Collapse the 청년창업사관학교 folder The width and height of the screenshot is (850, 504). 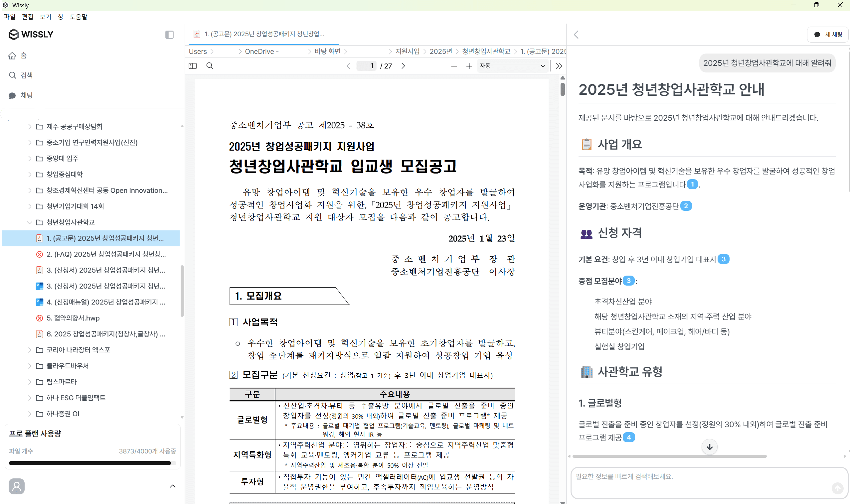click(x=30, y=222)
